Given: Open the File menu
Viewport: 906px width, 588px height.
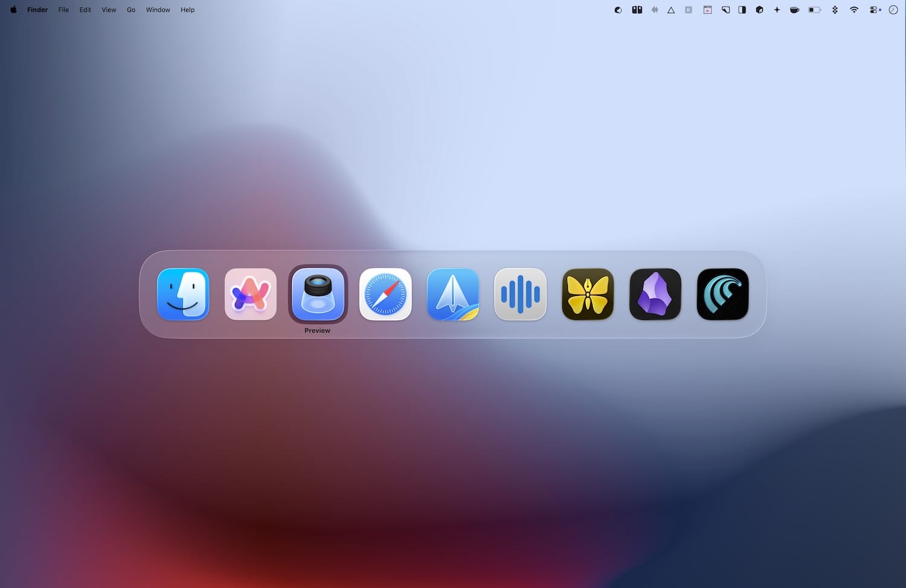Looking at the screenshot, I should tap(63, 10).
